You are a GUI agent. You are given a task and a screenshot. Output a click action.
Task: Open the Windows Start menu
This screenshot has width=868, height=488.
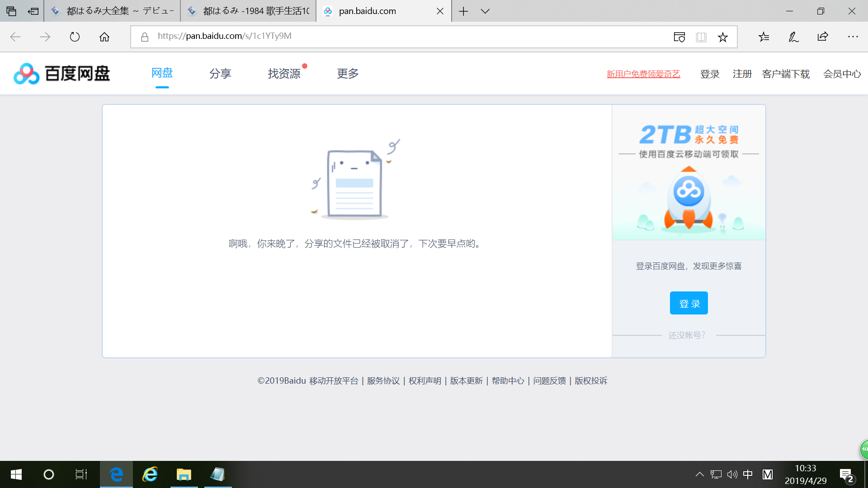pyautogui.click(x=16, y=474)
